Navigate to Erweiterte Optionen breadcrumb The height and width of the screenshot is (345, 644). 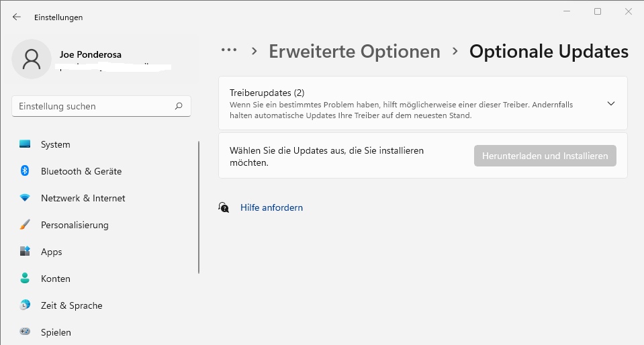pos(355,51)
